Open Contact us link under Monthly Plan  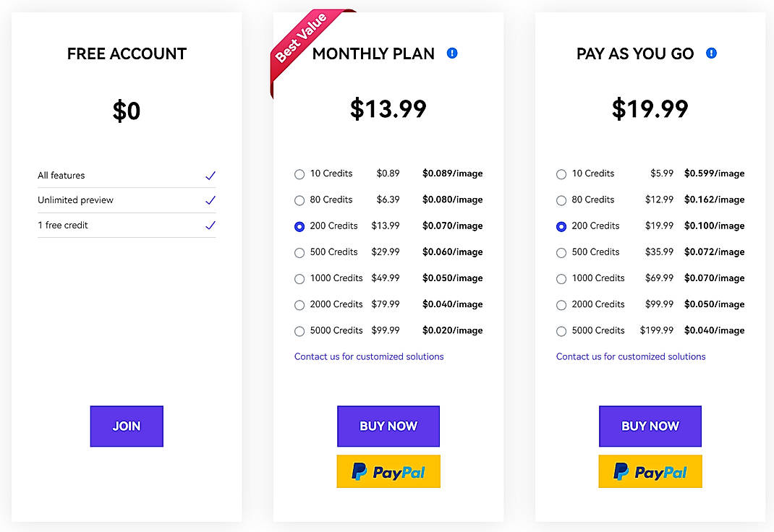[369, 356]
